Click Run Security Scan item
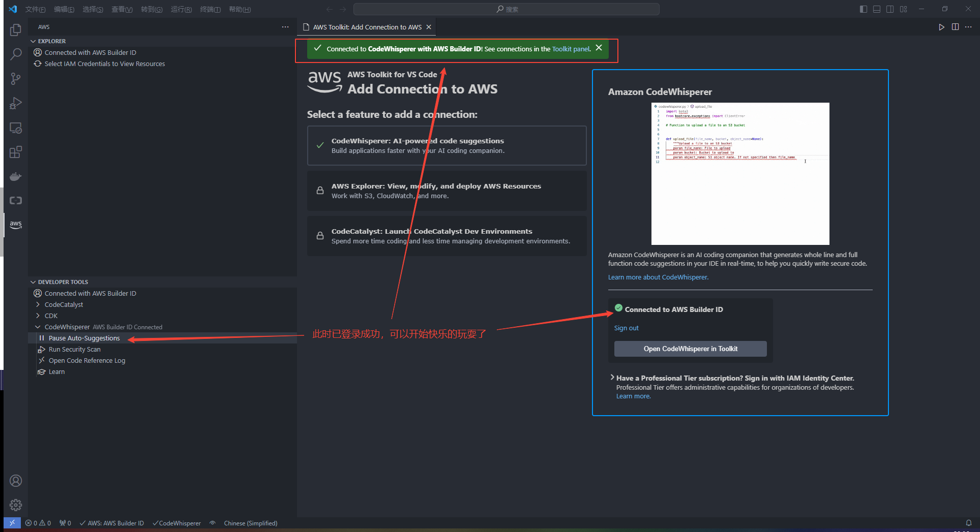The image size is (980, 532). [x=75, y=350]
